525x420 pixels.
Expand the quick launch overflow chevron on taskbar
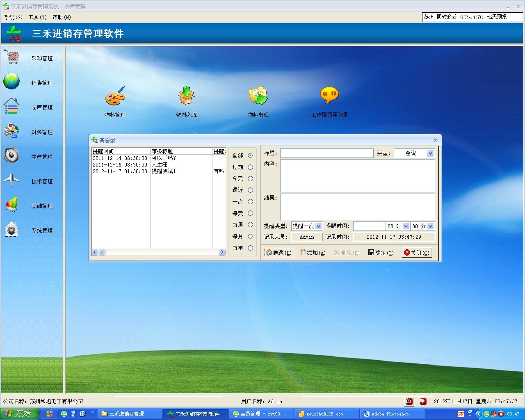point(92,412)
